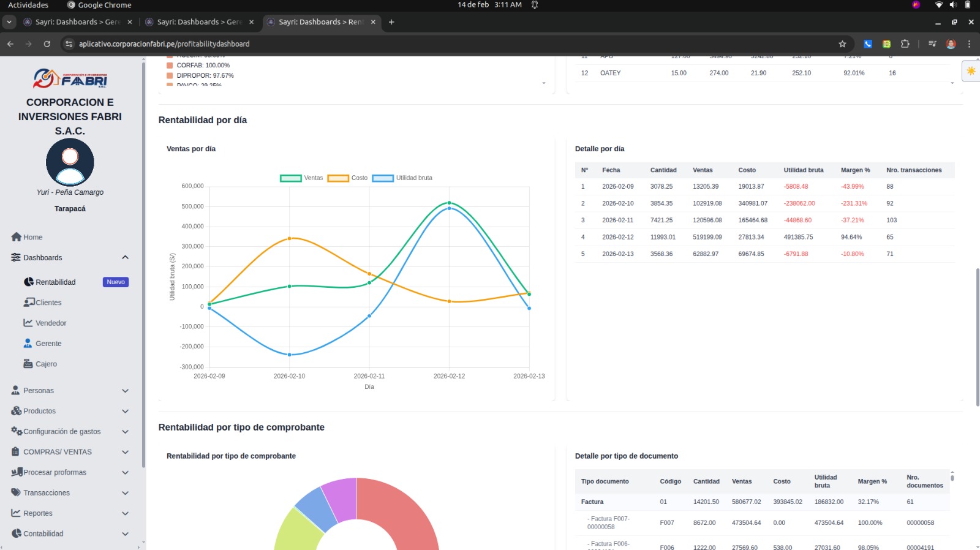Open Vendedor dashboard chart icon

click(28, 323)
